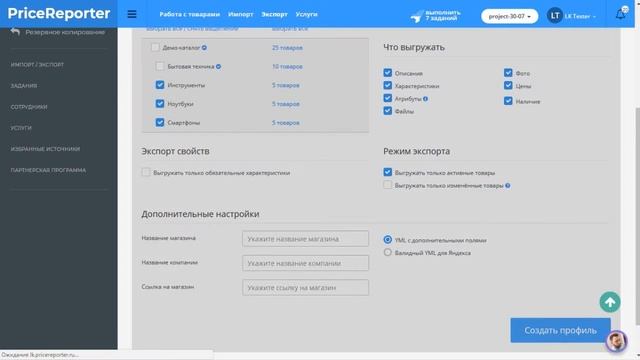Image resolution: width=640 pixels, height=360 pixels.
Task: Open the notifications bell
Action: click(x=621, y=14)
